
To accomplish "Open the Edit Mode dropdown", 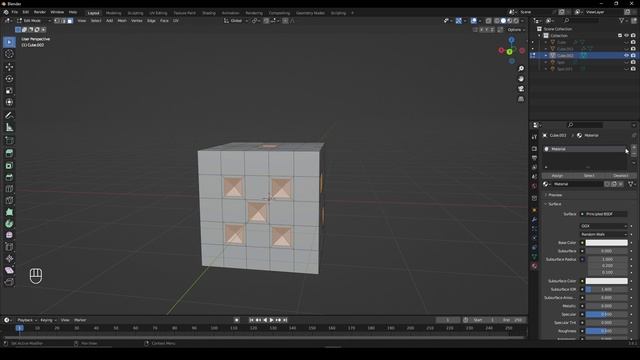I will (x=33, y=20).
